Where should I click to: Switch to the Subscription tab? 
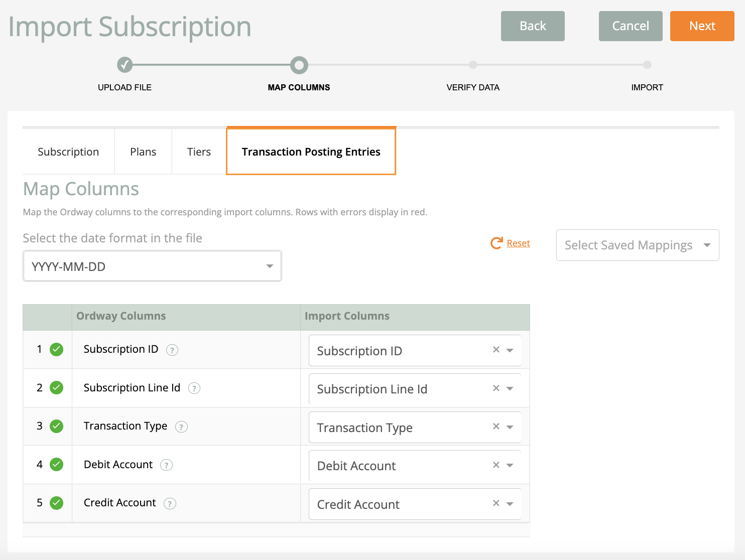68,152
